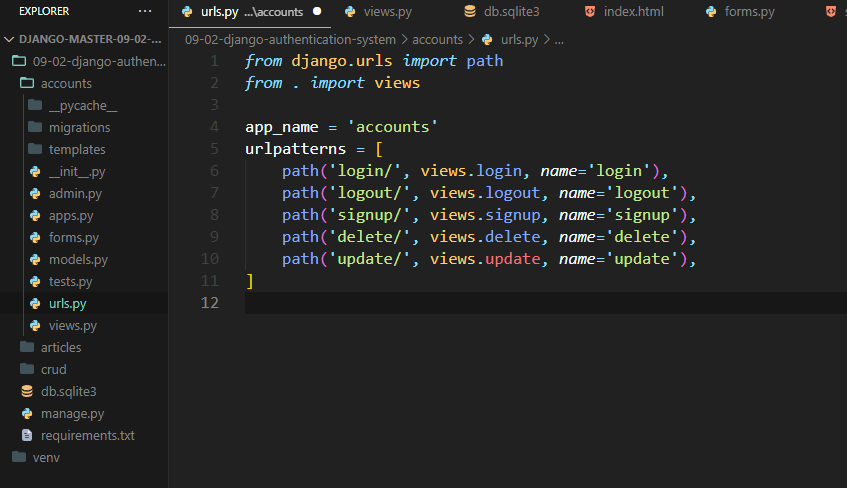This screenshot has height=488, width=847.
Task: Click 'logout/' string in line 7
Action: pyautogui.click(x=369, y=193)
